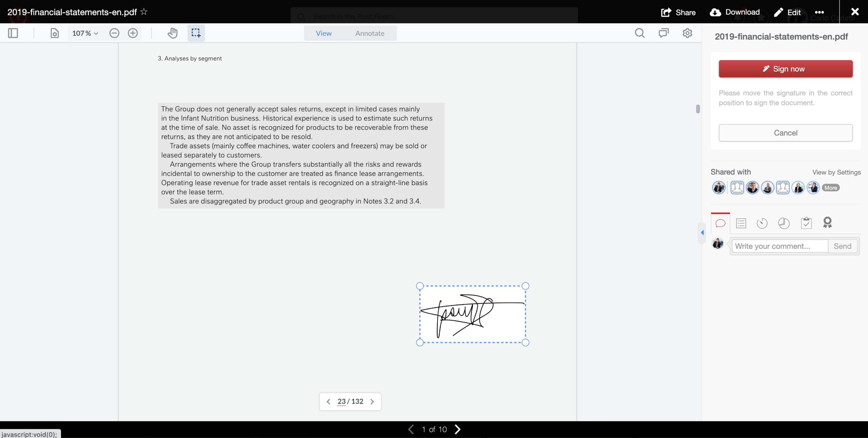
Task: Toggle the left sidebar panel
Action: click(x=13, y=33)
